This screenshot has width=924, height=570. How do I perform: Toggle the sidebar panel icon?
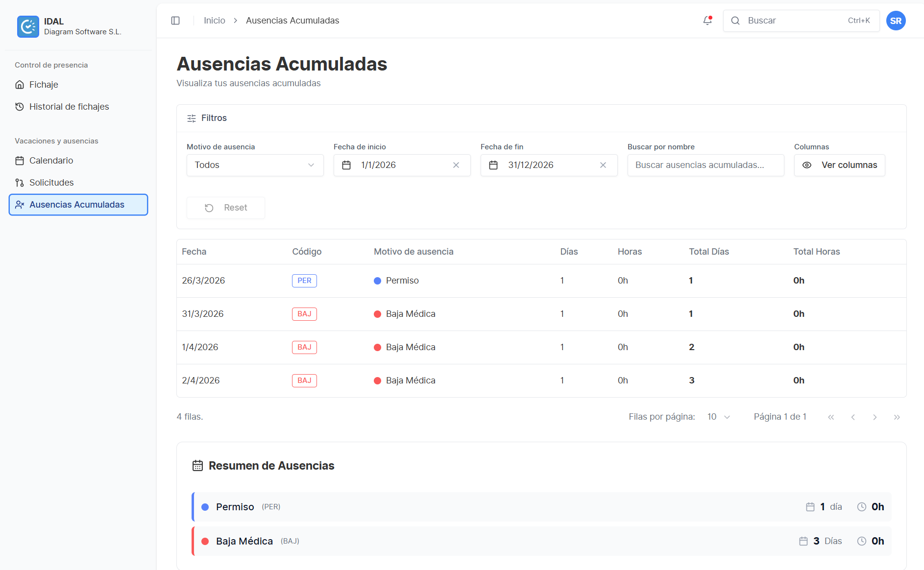[175, 21]
